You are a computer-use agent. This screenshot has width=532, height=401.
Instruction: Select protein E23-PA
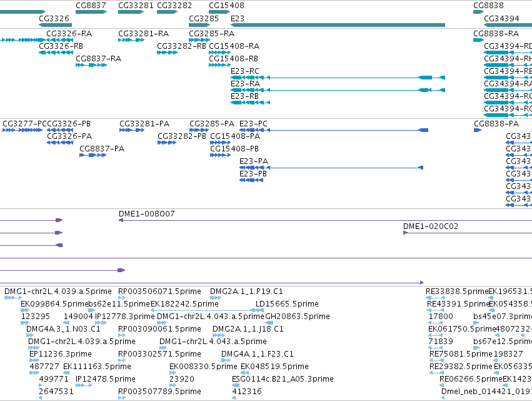coord(331,168)
